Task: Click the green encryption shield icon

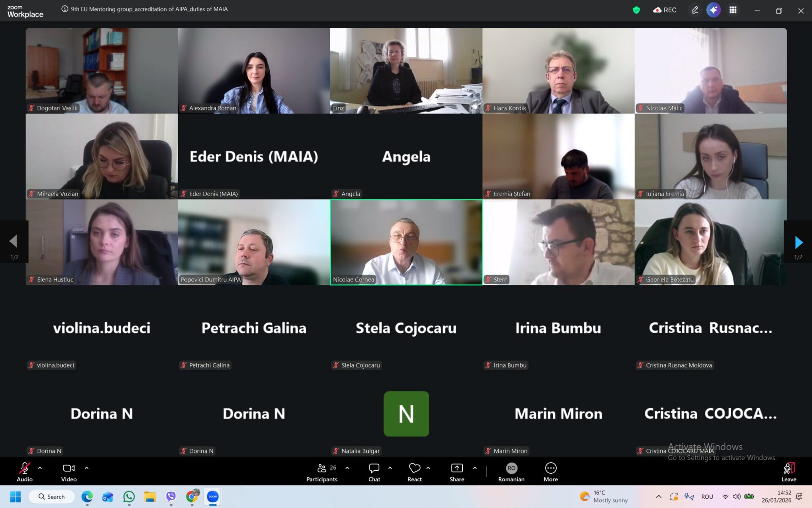Action: click(636, 10)
